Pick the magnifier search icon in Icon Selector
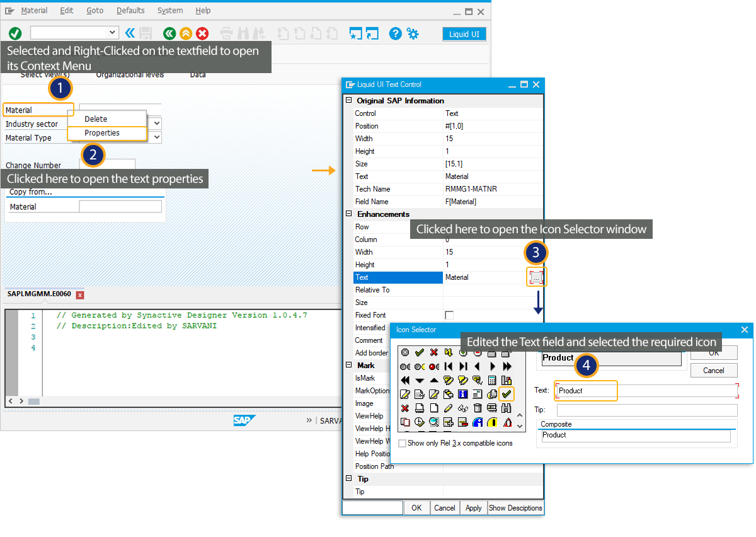The height and width of the screenshot is (537, 756). pos(434,422)
